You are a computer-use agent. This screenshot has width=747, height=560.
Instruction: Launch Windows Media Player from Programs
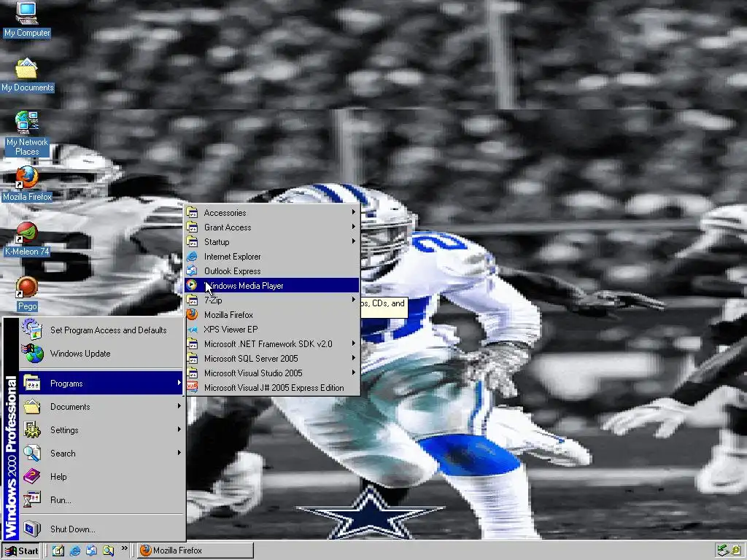272,286
